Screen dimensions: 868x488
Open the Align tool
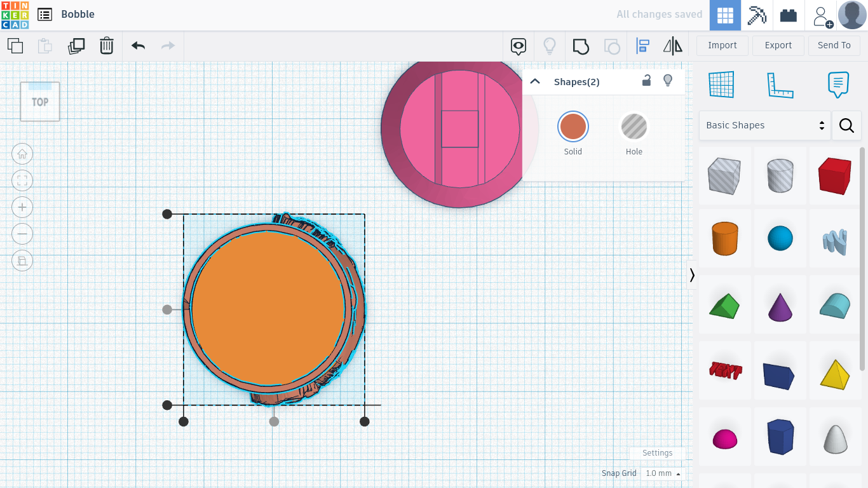coord(643,46)
